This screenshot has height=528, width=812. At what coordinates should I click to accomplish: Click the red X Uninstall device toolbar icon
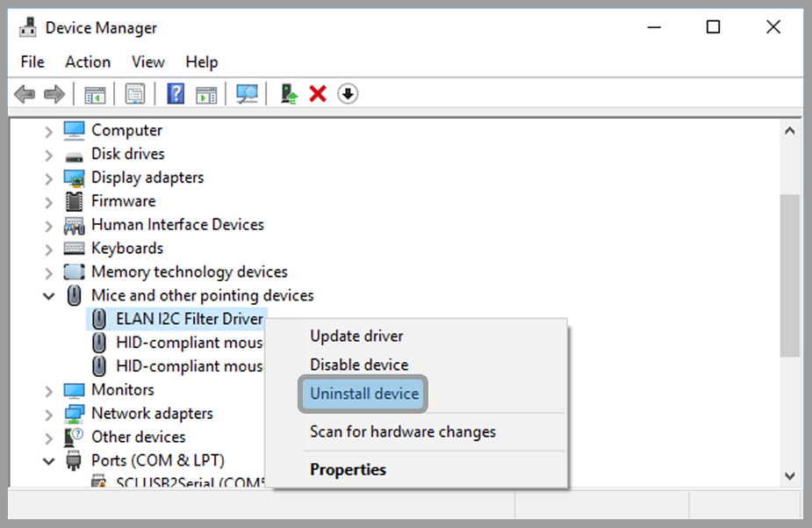pyautogui.click(x=317, y=94)
